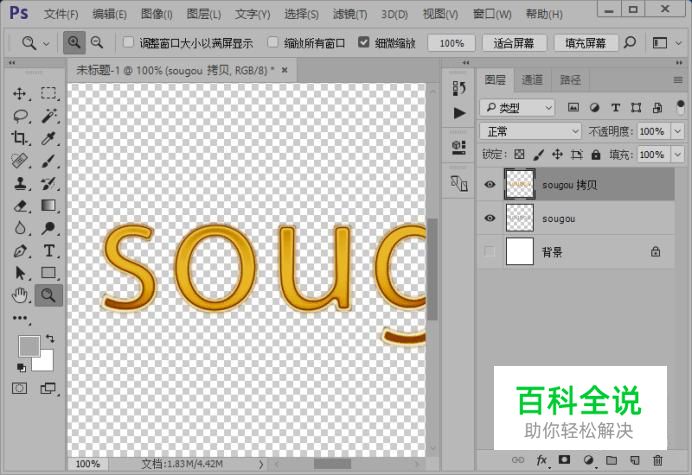Select the Healing Brush tool
The width and height of the screenshot is (692, 475).
[x=19, y=161]
